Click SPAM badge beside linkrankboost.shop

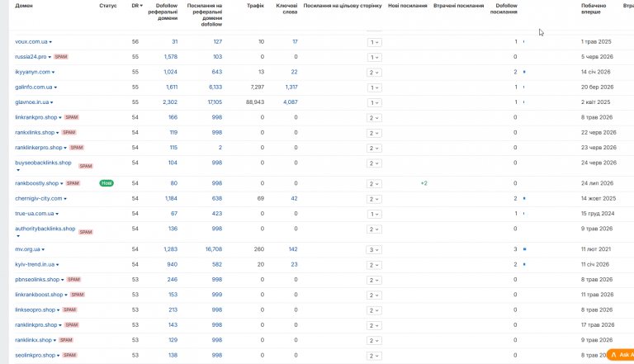click(78, 295)
